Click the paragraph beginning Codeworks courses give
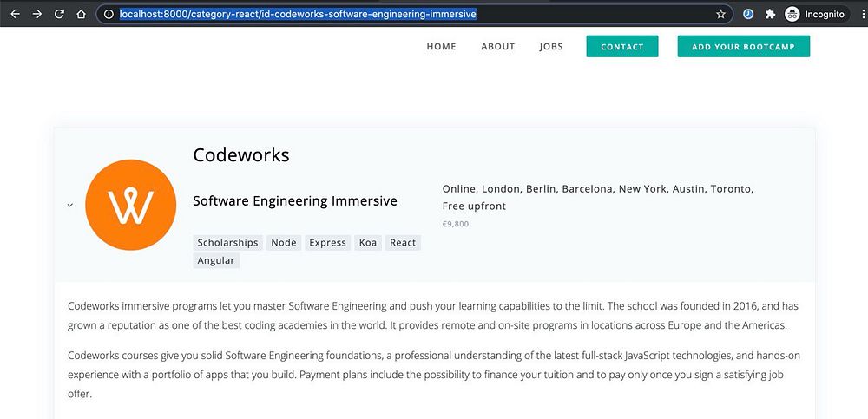 click(x=434, y=375)
